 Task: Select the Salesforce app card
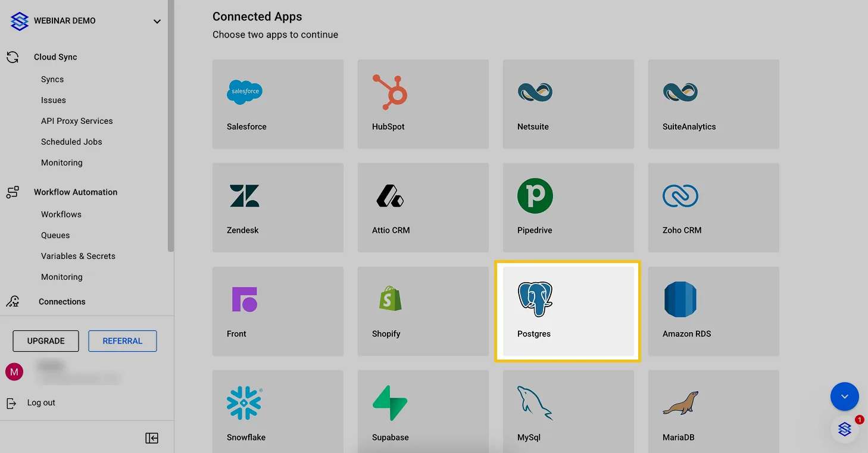point(278,104)
